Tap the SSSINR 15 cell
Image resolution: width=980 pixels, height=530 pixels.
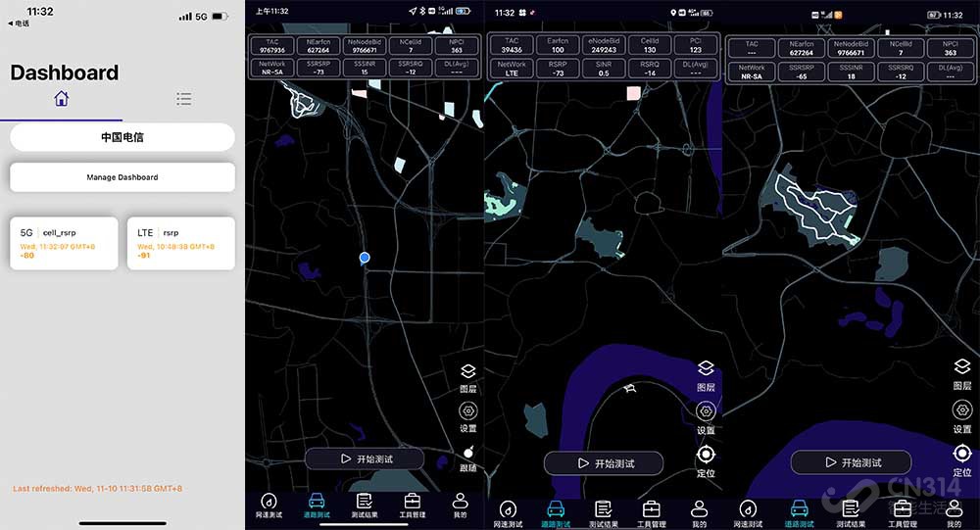point(365,68)
